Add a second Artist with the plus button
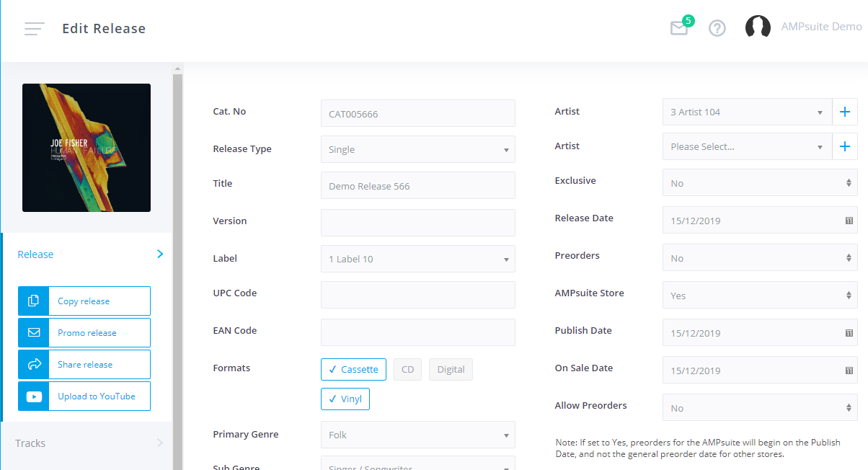This screenshot has width=868, height=470. coord(845,146)
